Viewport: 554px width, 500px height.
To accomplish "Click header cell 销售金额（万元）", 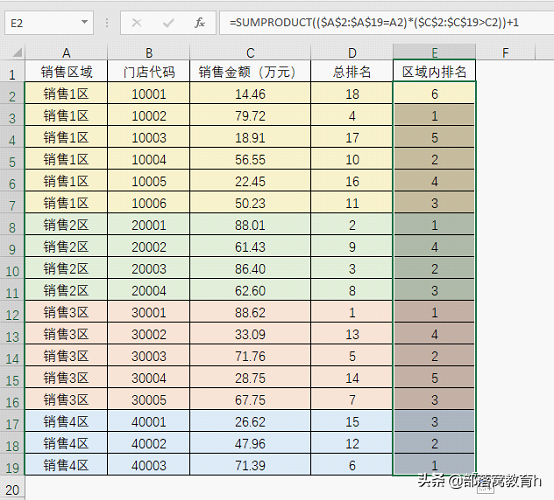I will (250, 72).
